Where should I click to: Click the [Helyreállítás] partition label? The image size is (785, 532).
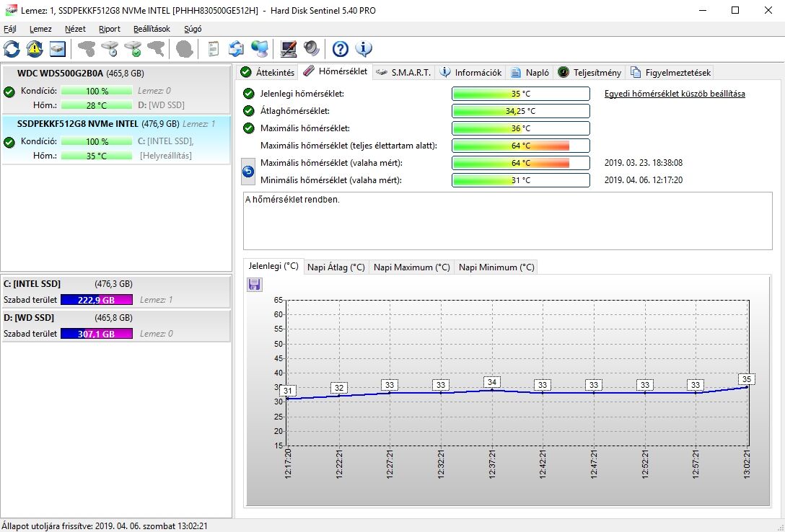click(x=166, y=156)
